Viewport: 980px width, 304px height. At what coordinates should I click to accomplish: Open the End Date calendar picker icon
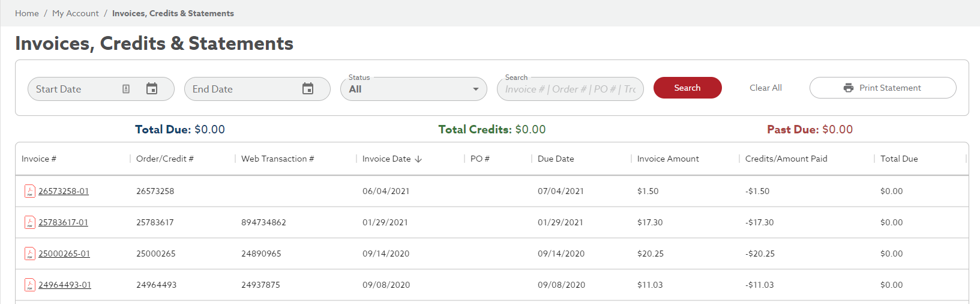tap(308, 89)
